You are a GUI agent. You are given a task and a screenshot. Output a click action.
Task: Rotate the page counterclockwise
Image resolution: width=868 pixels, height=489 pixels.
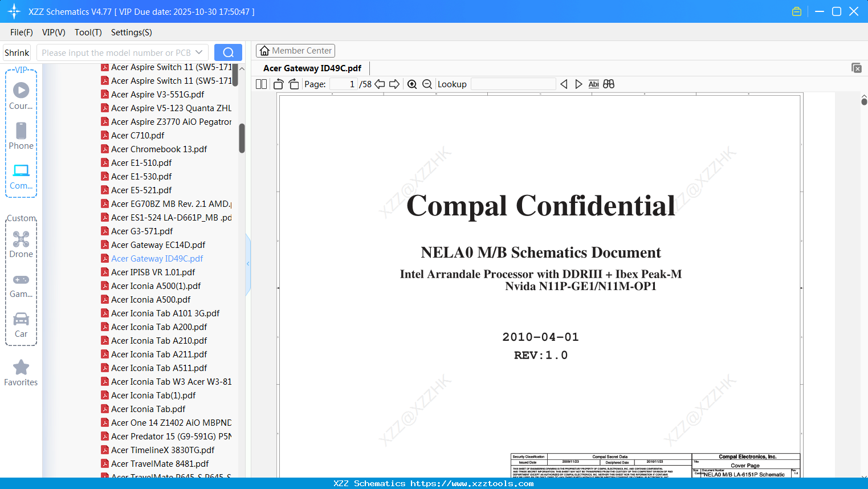click(x=279, y=84)
